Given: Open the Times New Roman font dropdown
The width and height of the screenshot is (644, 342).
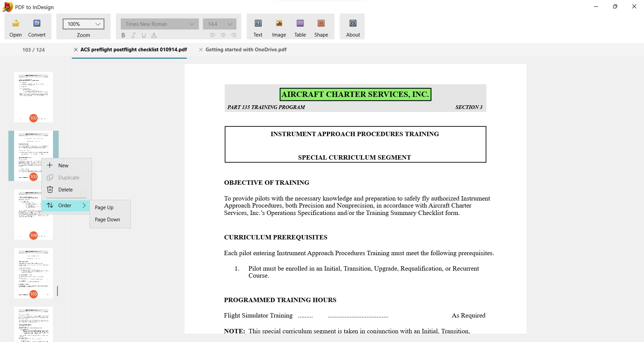Looking at the screenshot, I should click(x=160, y=24).
